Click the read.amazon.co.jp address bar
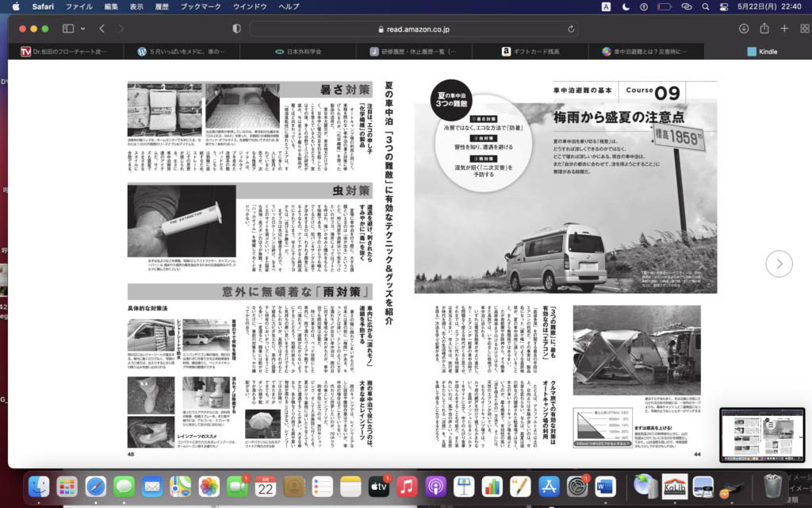812x508 pixels. click(x=412, y=29)
